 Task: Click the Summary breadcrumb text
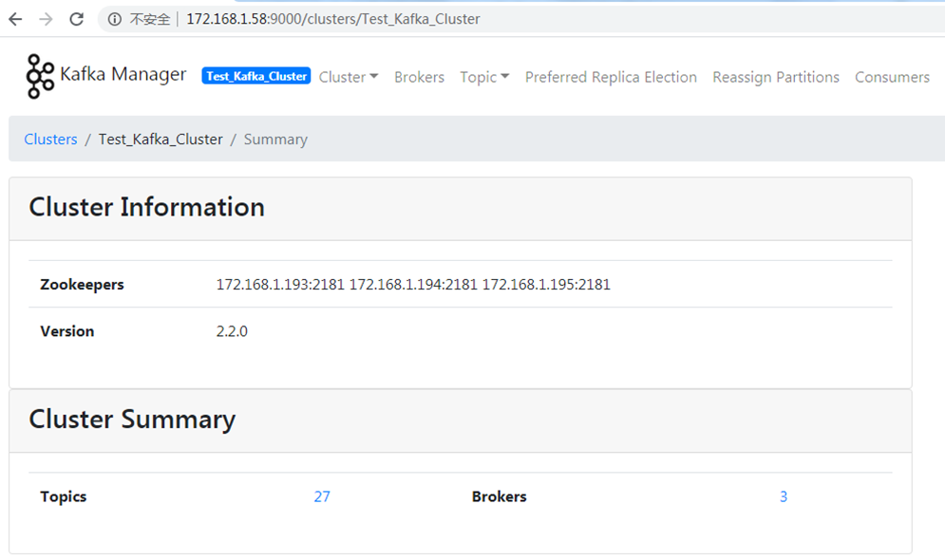[x=275, y=140]
